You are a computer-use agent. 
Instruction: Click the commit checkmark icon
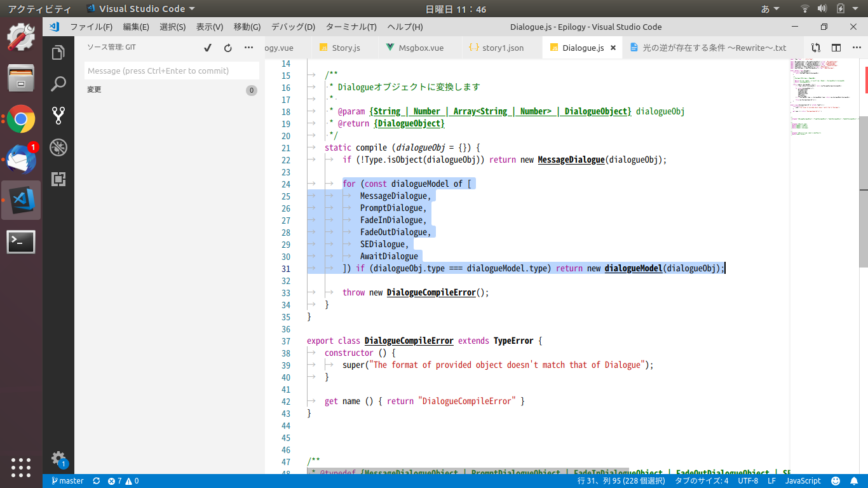click(x=208, y=48)
